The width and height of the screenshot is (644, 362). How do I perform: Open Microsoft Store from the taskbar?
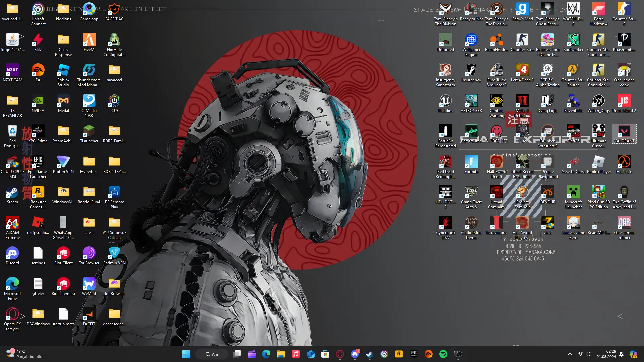pyautogui.click(x=325, y=354)
